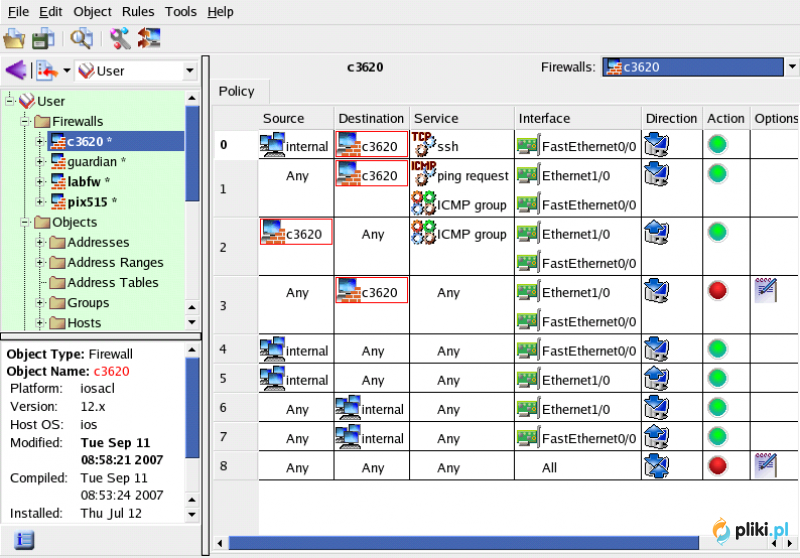
Task: Select guardian firewall in the tree
Action: 88,162
